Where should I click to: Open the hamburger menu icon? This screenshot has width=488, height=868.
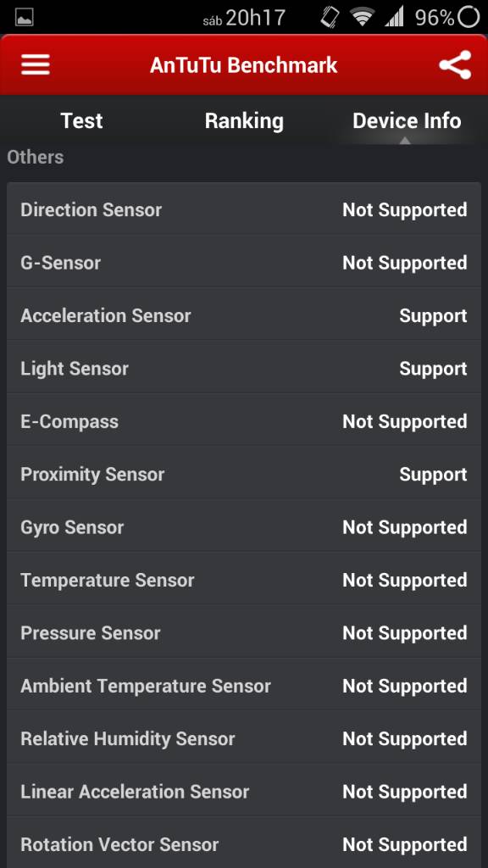click(x=36, y=64)
